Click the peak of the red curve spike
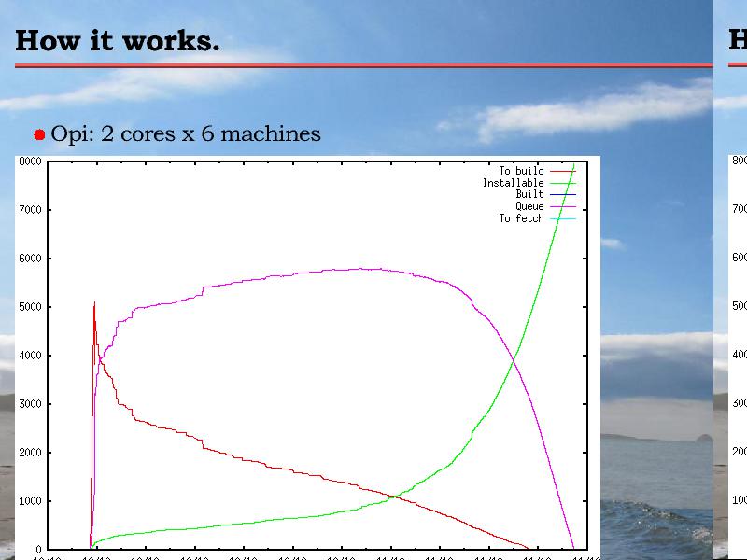The height and width of the screenshot is (560, 747). [x=94, y=302]
